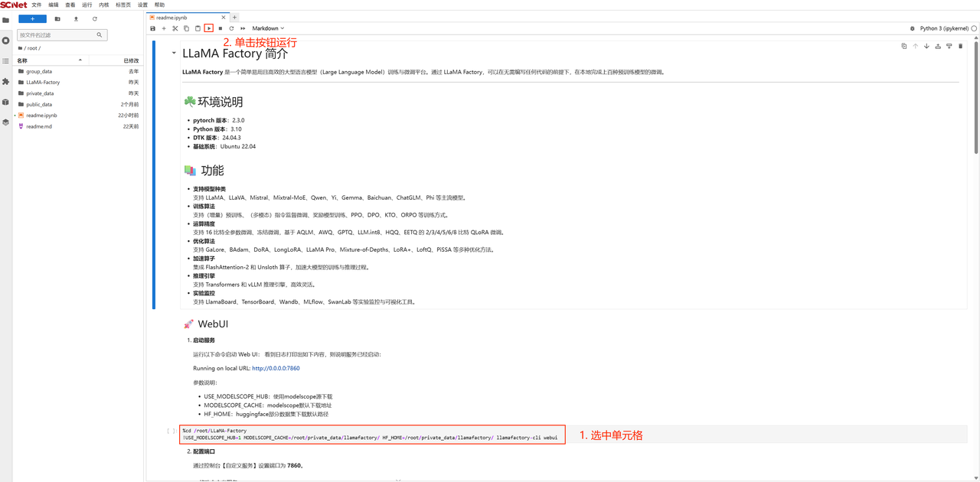Collapse the LLaMA Factory 简介 heading section
980x482 pixels.
pos(174,54)
